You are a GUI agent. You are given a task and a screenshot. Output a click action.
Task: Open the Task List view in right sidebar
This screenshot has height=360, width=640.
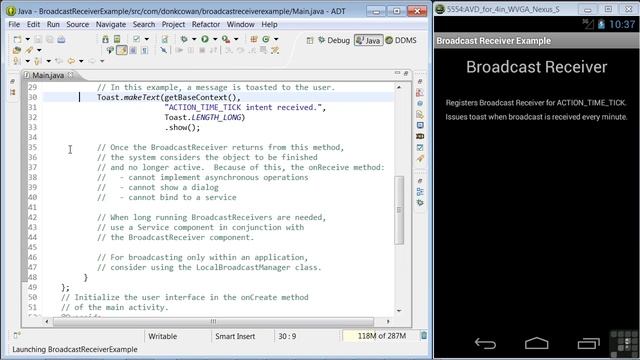[x=420, y=147]
